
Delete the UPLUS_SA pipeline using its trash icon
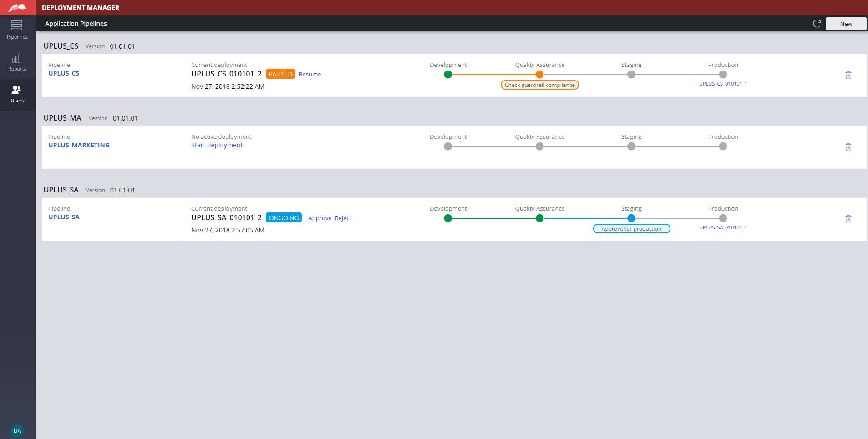click(x=849, y=219)
